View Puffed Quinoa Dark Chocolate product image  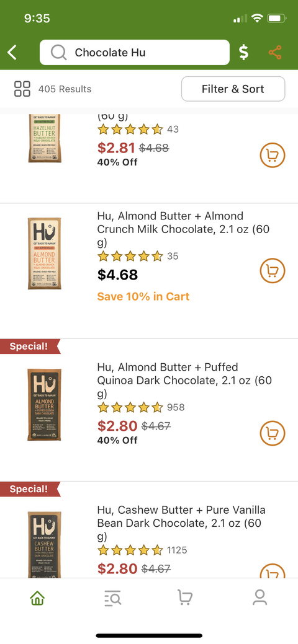(45, 405)
